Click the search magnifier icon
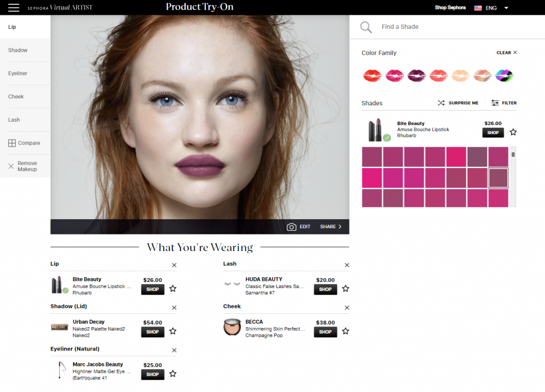This screenshot has width=545, height=392. point(366,27)
